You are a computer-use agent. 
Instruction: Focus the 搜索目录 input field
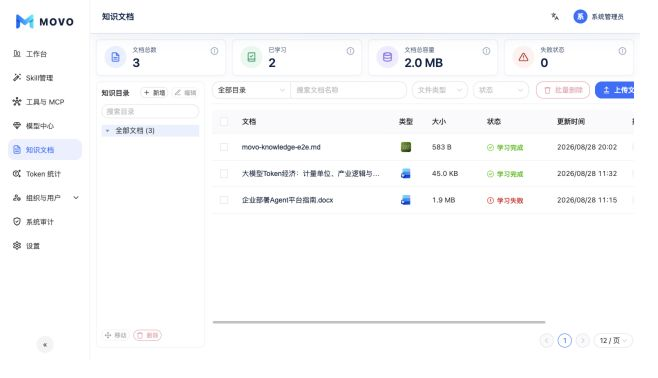coord(150,111)
